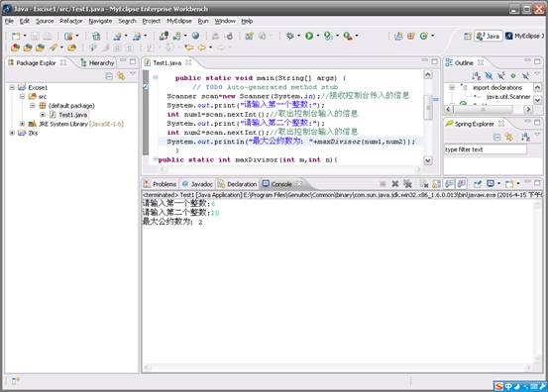Select java.util.Scanner in Outline

508,97
